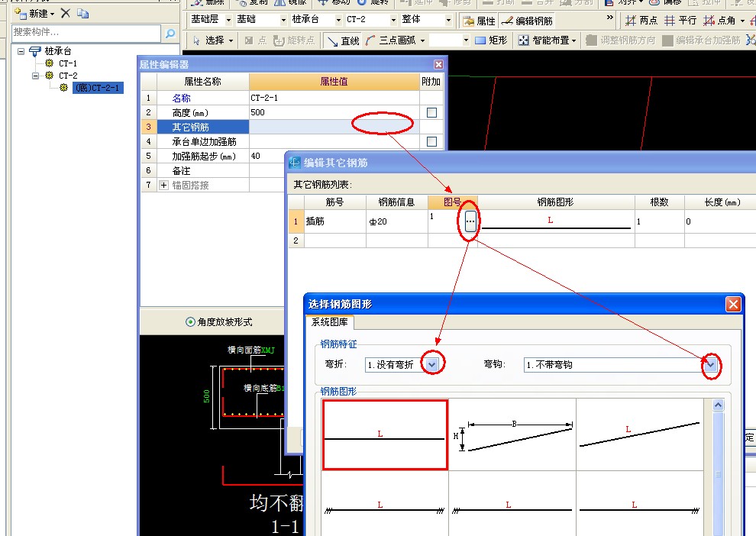This screenshot has width=756, height=536.
Task: Select the sloped L bar shape thumbnail
Action: click(x=639, y=434)
